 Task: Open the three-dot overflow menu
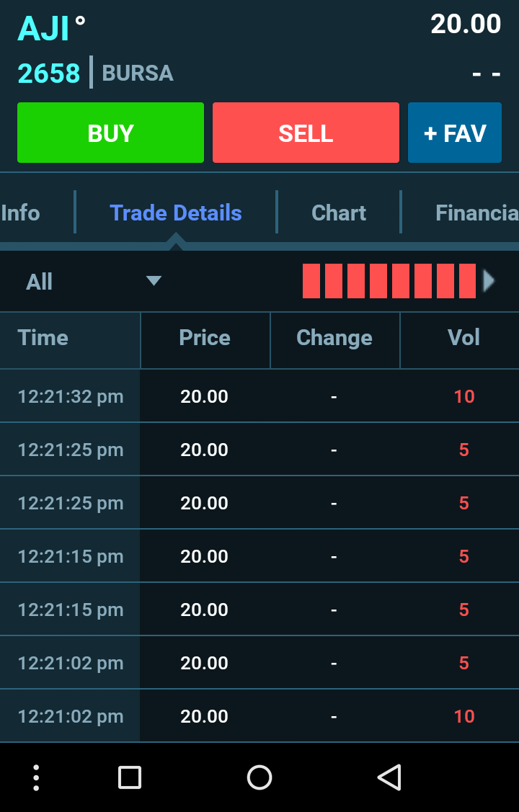(x=36, y=777)
